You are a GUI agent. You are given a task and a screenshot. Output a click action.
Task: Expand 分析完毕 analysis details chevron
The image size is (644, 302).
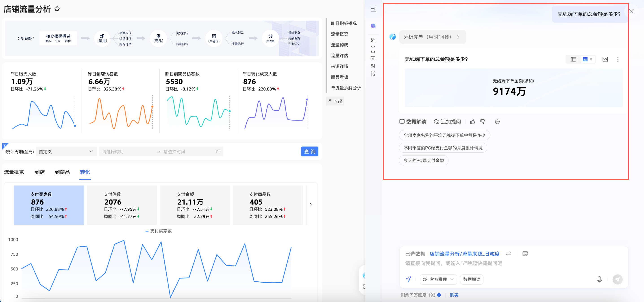point(458,37)
